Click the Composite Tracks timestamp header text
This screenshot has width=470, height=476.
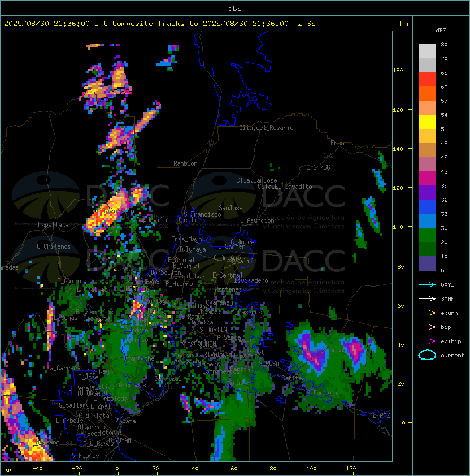tap(160, 23)
